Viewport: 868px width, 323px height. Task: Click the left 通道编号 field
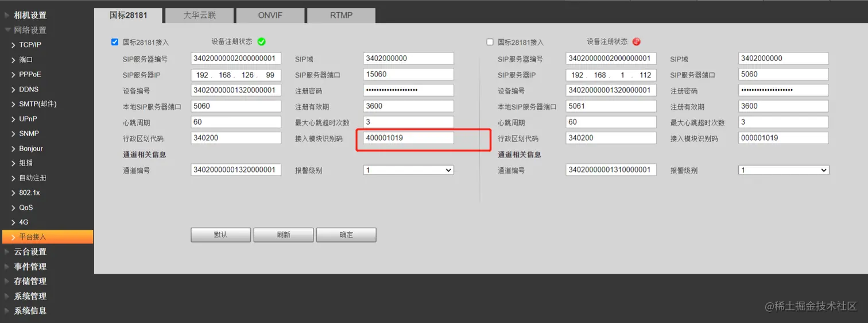[x=236, y=170]
